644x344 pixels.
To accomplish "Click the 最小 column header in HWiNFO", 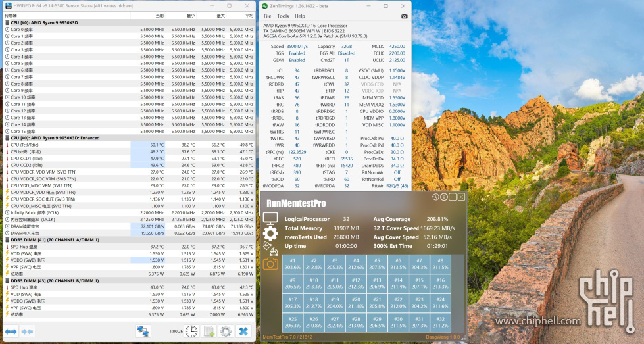I will [x=181, y=16].
